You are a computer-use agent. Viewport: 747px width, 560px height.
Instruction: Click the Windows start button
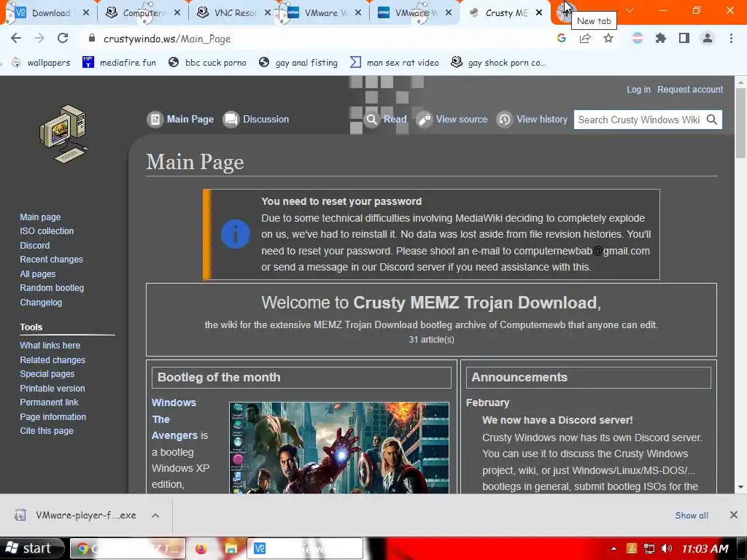(32, 548)
